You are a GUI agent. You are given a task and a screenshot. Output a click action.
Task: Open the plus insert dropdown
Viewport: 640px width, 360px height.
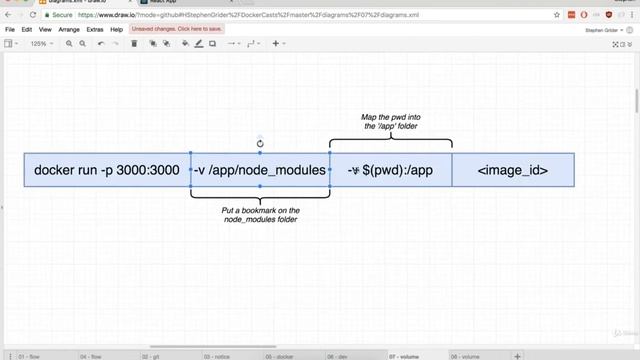click(278, 43)
